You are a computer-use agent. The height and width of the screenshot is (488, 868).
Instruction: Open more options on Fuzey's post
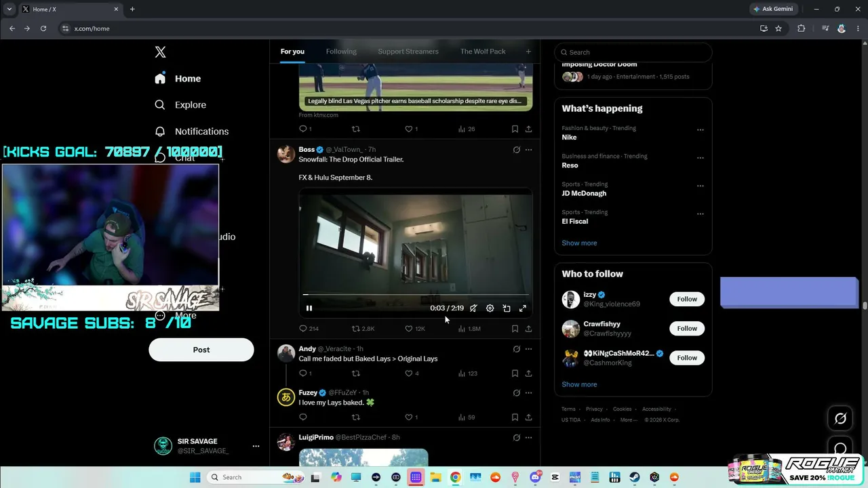click(528, 392)
